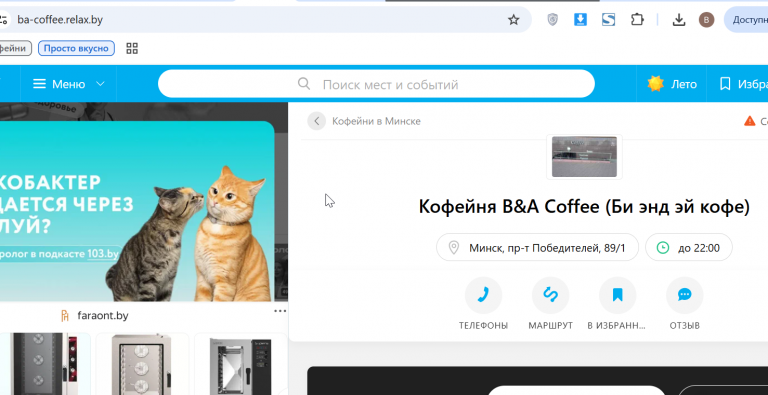Click the search magnifier icon
Screen dimensions: 768x395
point(304,84)
